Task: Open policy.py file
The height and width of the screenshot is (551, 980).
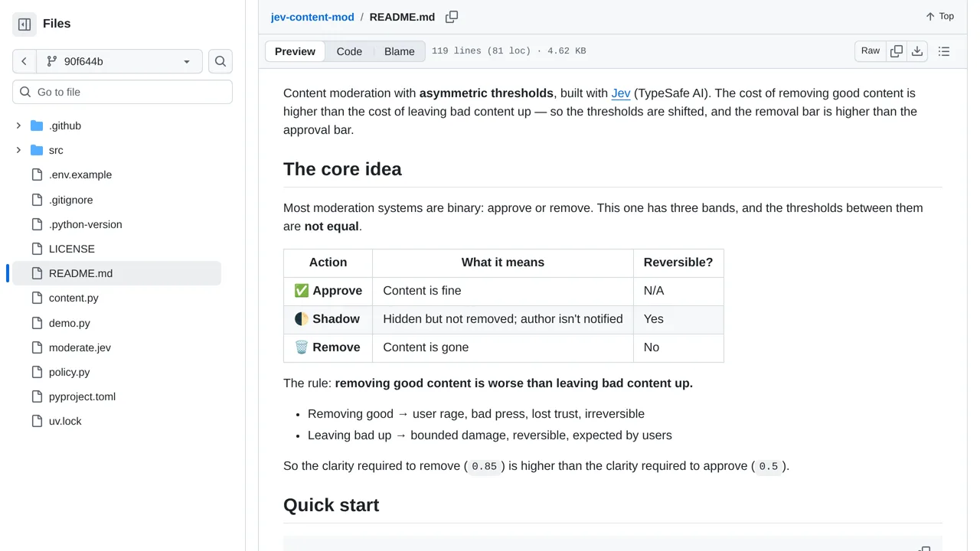Action: [x=69, y=372]
